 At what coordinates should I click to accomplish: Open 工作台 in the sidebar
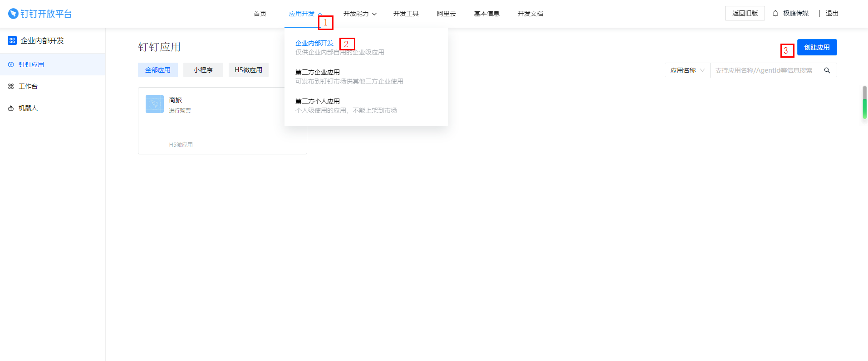[x=53, y=86]
